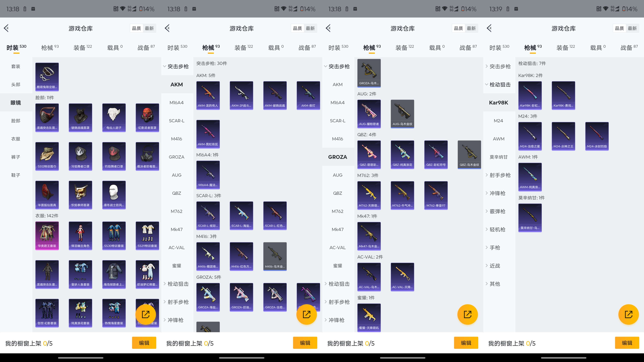Open the 炽焰拳师面罩 item
Viewport: 644px width, 362px height.
(80, 195)
